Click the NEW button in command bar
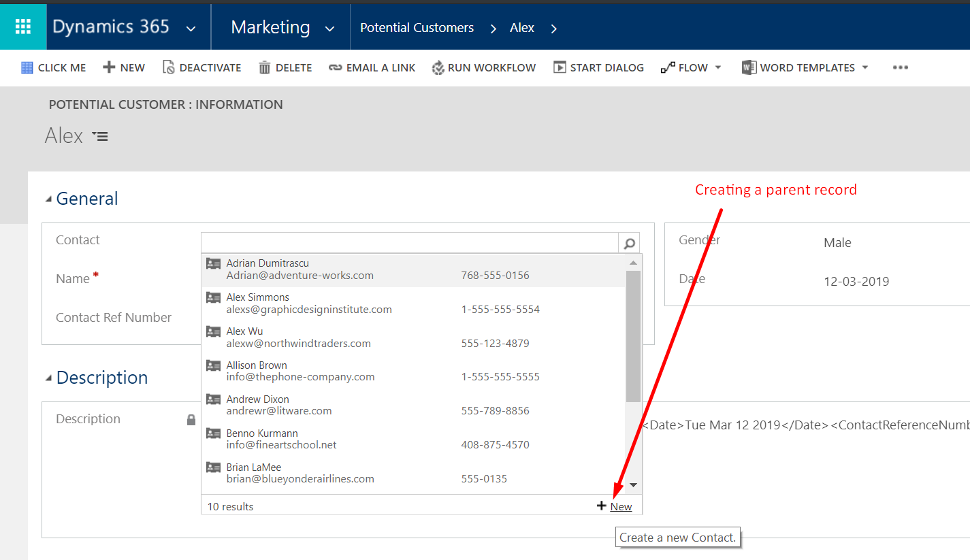Viewport: 970px width, 560px height. click(x=124, y=68)
